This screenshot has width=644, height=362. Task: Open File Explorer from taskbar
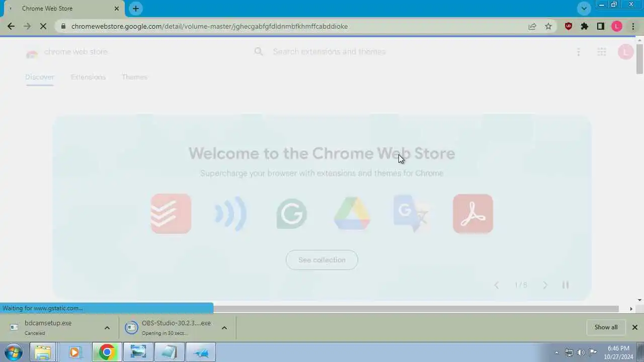coord(43,352)
